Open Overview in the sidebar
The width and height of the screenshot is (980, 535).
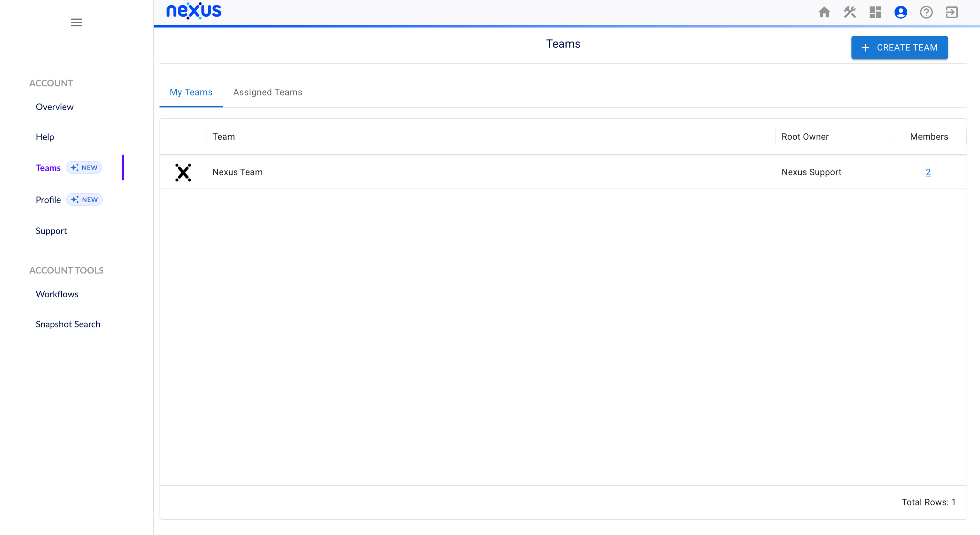(x=55, y=107)
